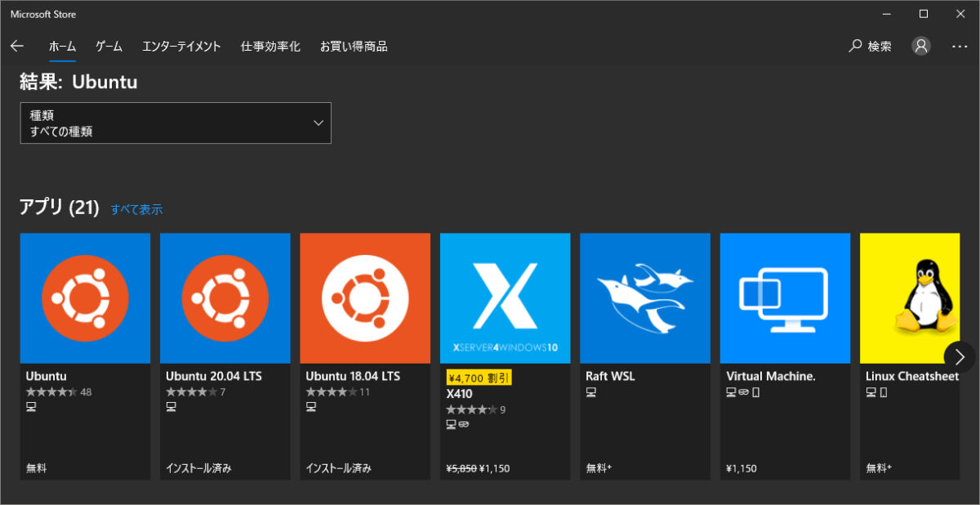980x505 pixels.
Task: Click インストール済み on Ubuntu 20.04 LTS card
Action: pyautogui.click(x=198, y=468)
